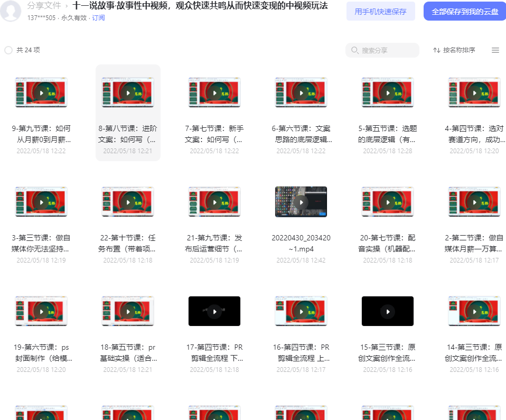Play video 7-第七节课 thumbnail

pos(214,92)
